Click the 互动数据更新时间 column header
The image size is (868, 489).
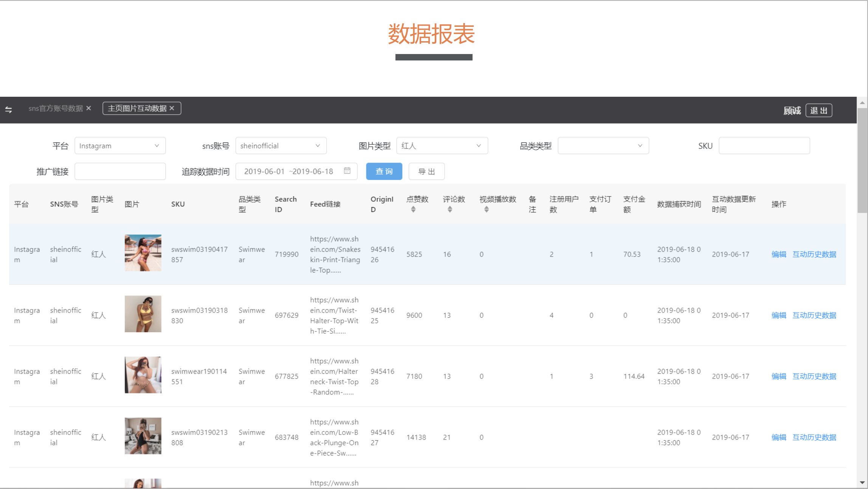click(x=734, y=204)
